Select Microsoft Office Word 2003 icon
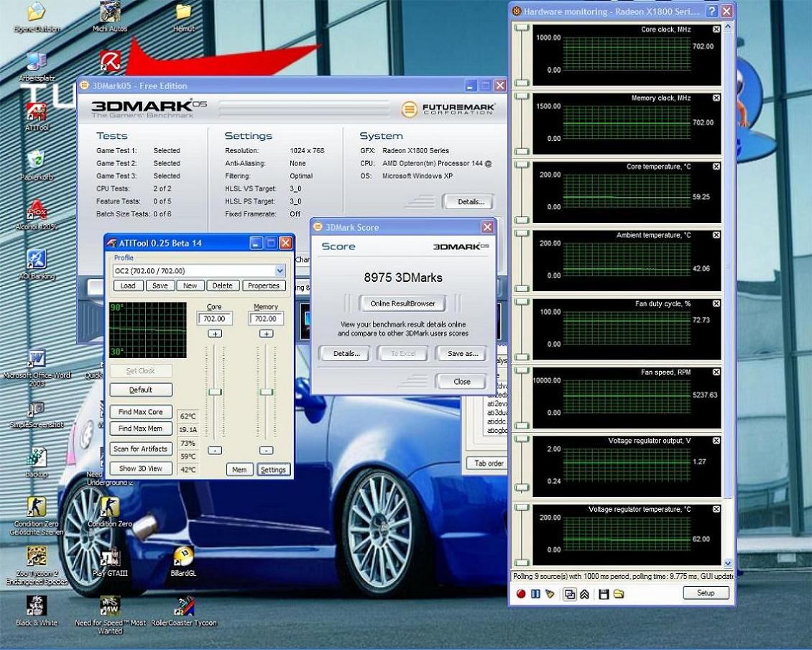812x650 pixels. pos(36,368)
